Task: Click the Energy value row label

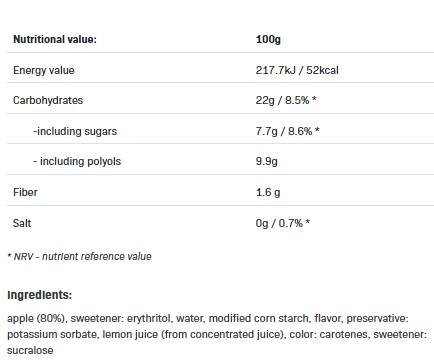Action: pos(44,70)
